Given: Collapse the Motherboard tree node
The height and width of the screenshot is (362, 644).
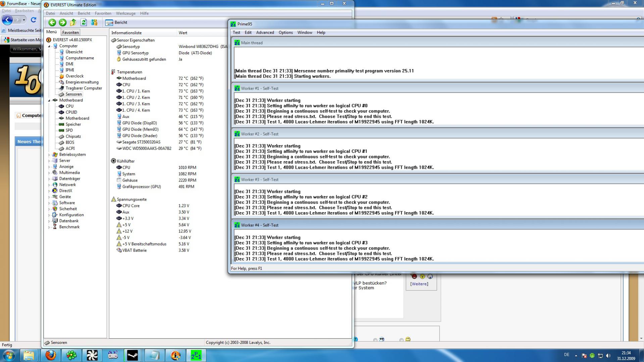Looking at the screenshot, I should tap(49, 101).
